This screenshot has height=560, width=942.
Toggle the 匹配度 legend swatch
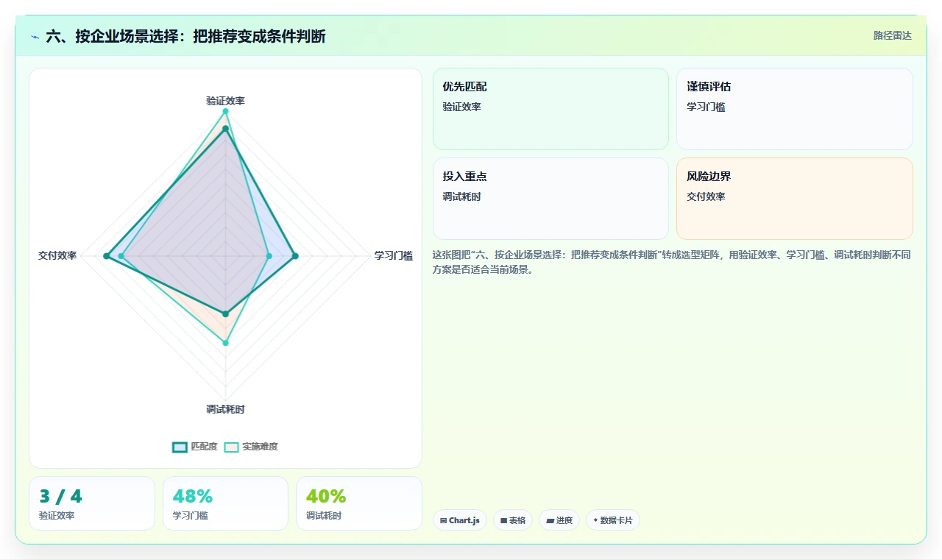coord(180,447)
